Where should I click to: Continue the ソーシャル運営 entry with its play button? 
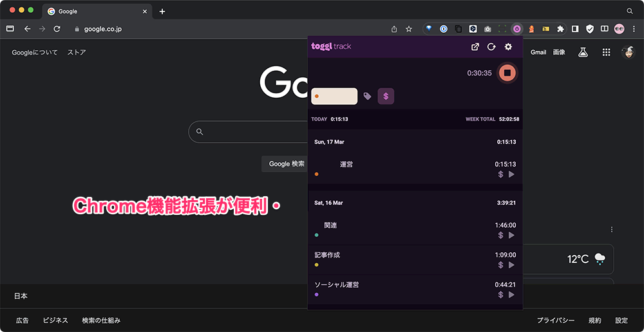511,295
